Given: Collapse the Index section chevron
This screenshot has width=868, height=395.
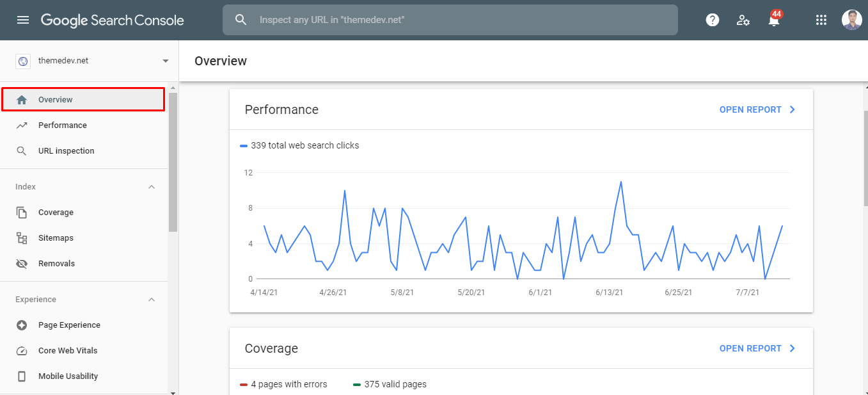Looking at the screenshot, I should coord(152,187).
